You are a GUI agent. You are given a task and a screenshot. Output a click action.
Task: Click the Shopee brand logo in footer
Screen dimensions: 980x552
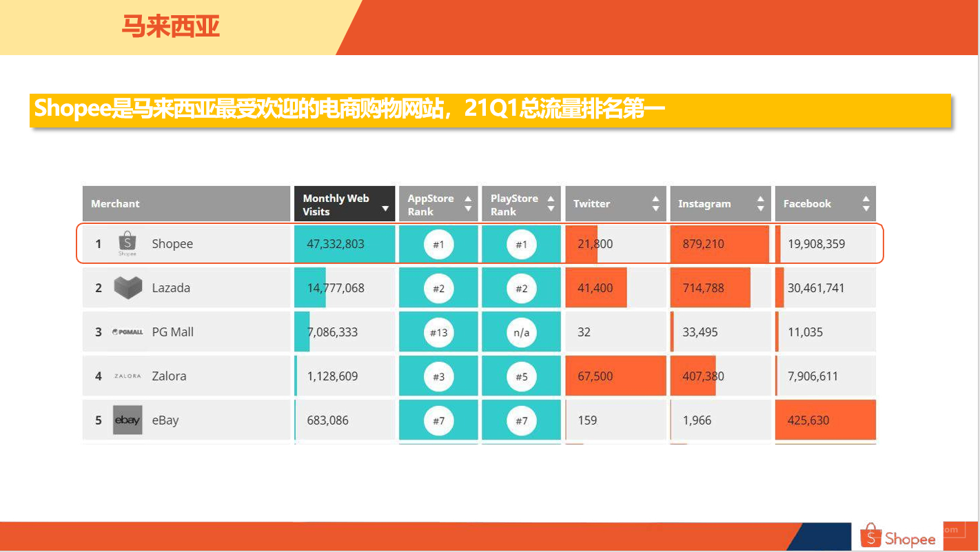(899, 537)
